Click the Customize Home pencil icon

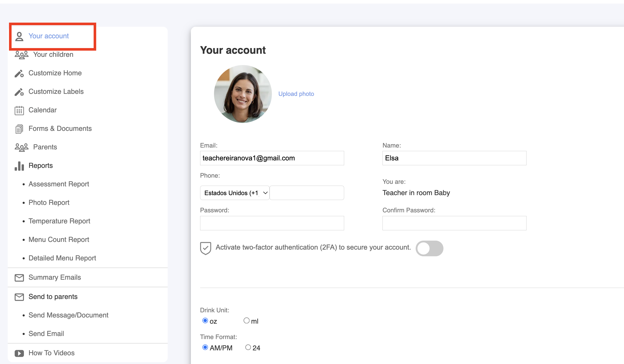point(19,73)
